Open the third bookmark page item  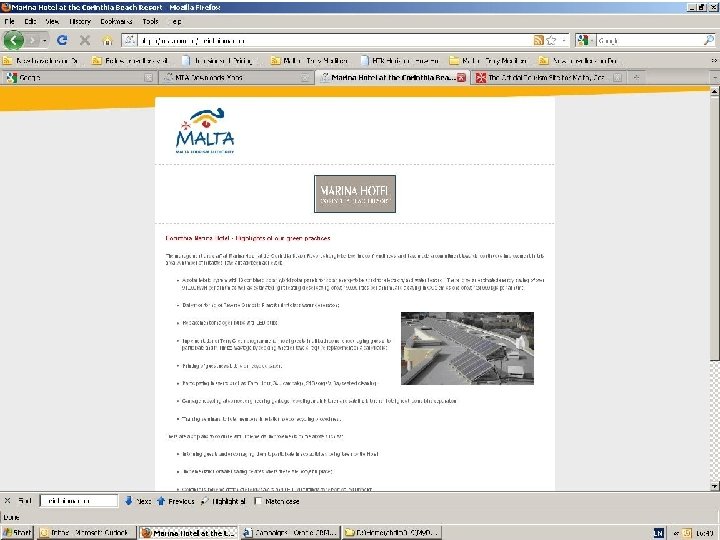pyautogui.click(x=217, y=60)
